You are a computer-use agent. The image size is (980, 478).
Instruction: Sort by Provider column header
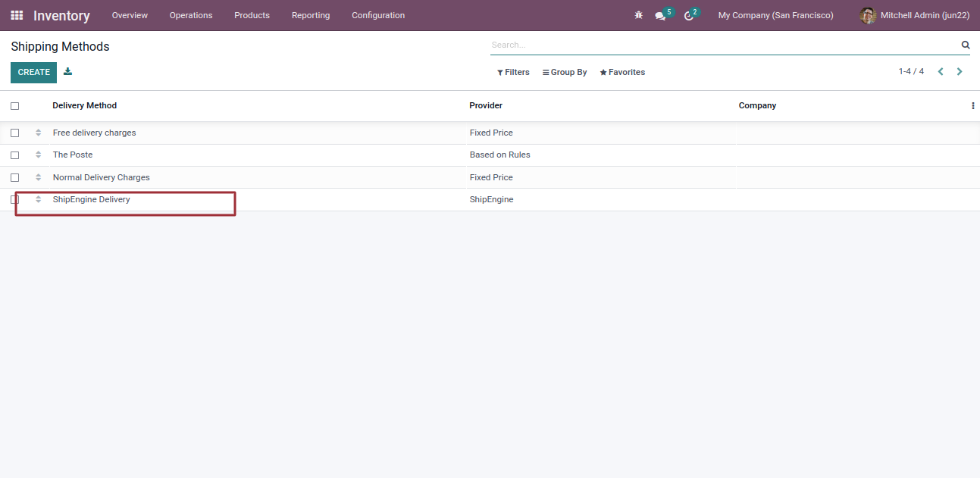pyautogui.click(x=486, y=105)
